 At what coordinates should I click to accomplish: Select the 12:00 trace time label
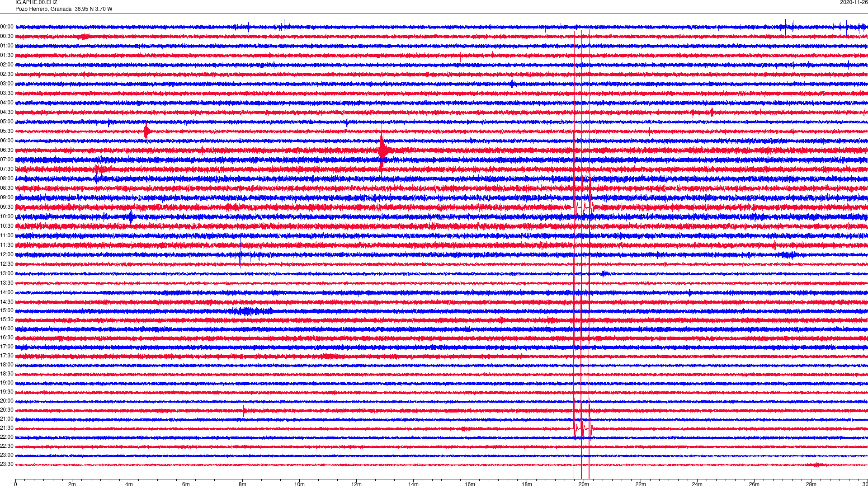tap(7, 254)
